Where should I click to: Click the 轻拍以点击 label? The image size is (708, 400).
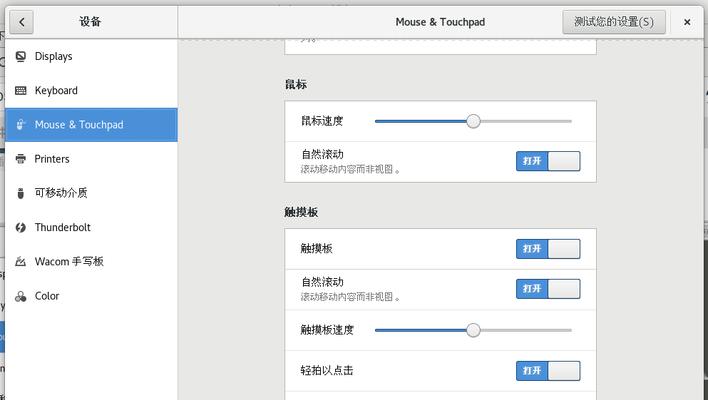pyautogui.click(x=327, y=371)
